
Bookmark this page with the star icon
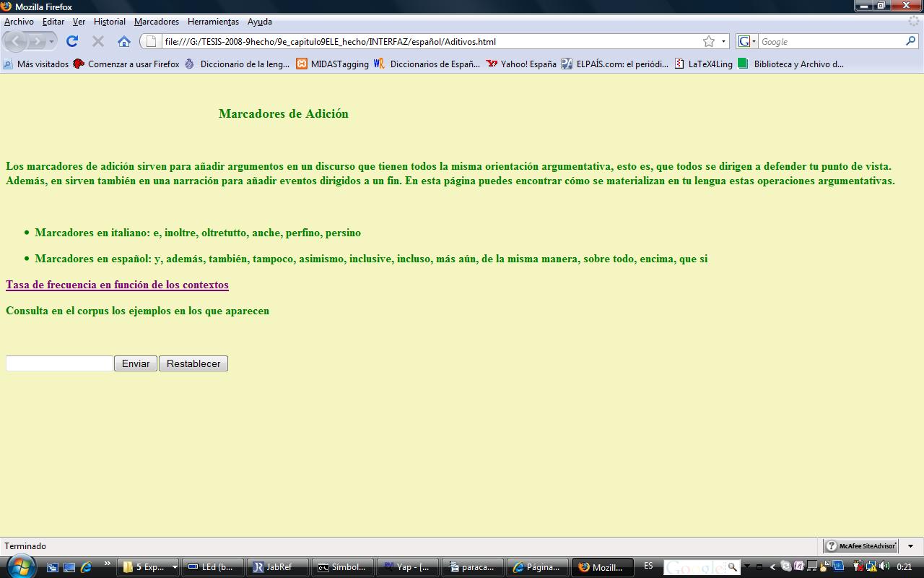[709, 41]
